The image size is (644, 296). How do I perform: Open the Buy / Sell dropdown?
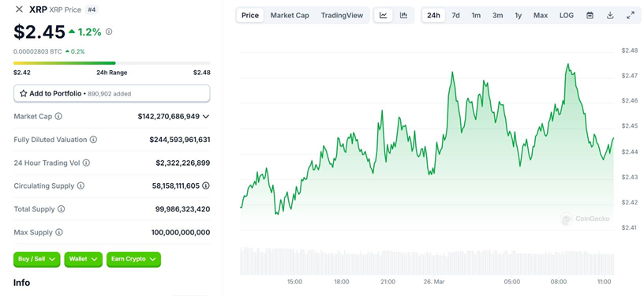(x=37, y=260)
